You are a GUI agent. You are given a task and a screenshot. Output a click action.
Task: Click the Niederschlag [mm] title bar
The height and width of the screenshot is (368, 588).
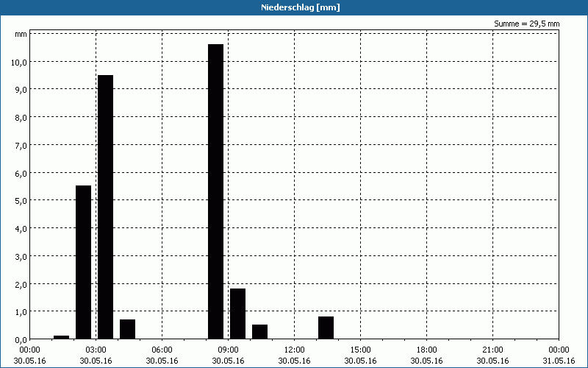pyautogui.click(x=294, y=7)
